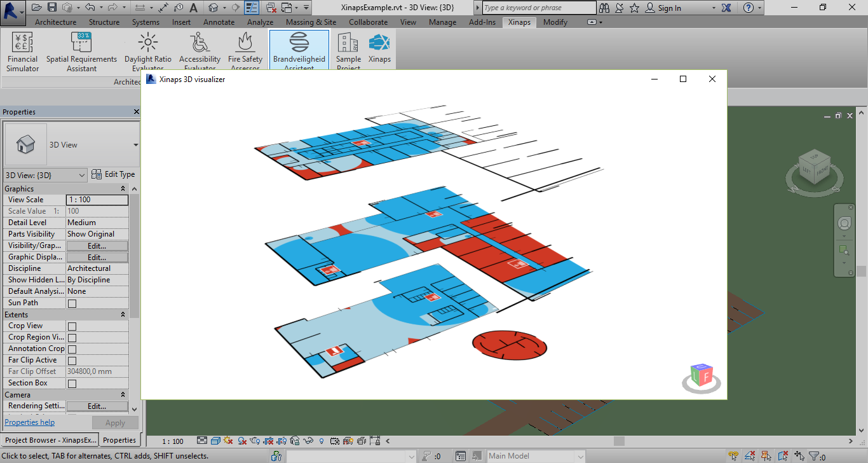Launch Spatial Requirements Assistant
The width and height of the screenshot is (868, 463).
(x=81, y=52)
